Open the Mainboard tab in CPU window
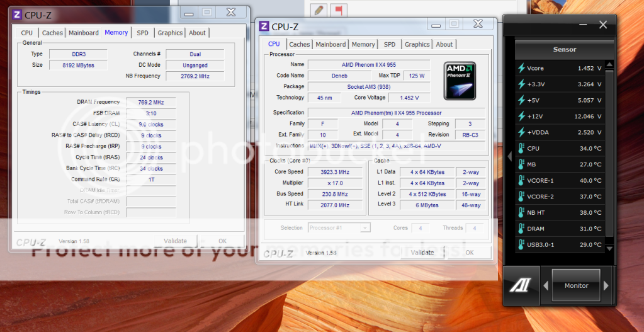The width and height of the screenshot is (644, 332). [330, 44]
